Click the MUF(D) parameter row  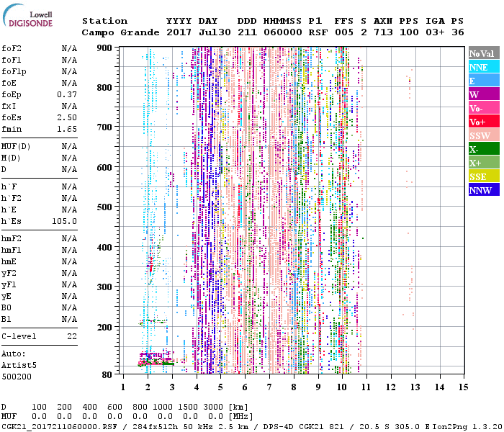tap(39, 147)
